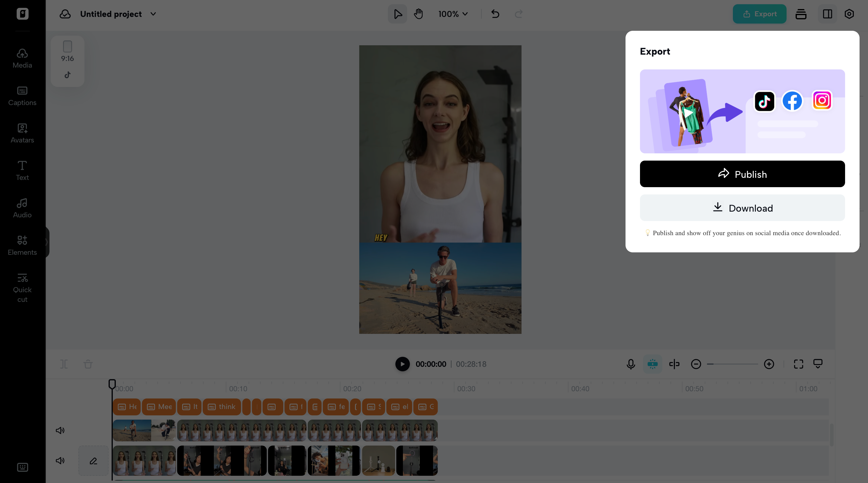The image size is (868, 483).
Task: Edit the lower track cover pencil icon
Action: coord(93,461)
